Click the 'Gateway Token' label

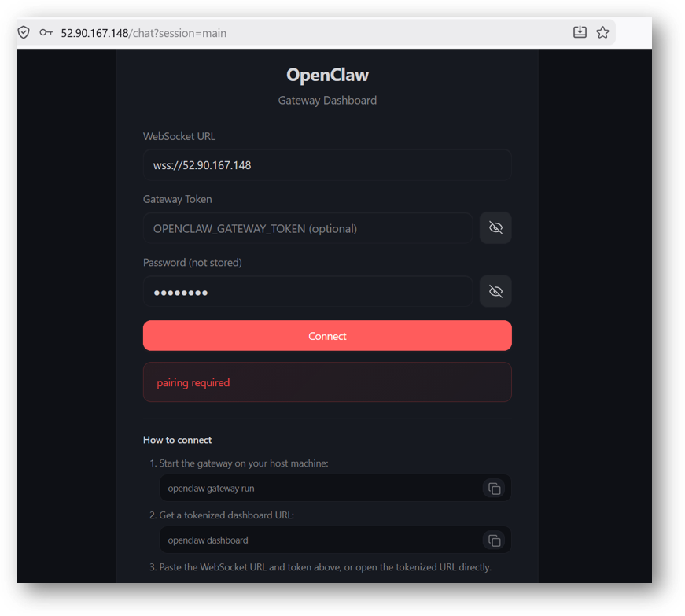(x=178, y=199)
